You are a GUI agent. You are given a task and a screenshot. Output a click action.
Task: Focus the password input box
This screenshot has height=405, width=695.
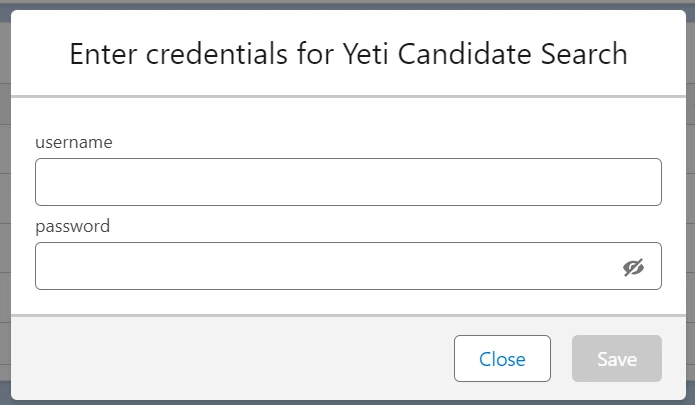click(x=348, y=266)
